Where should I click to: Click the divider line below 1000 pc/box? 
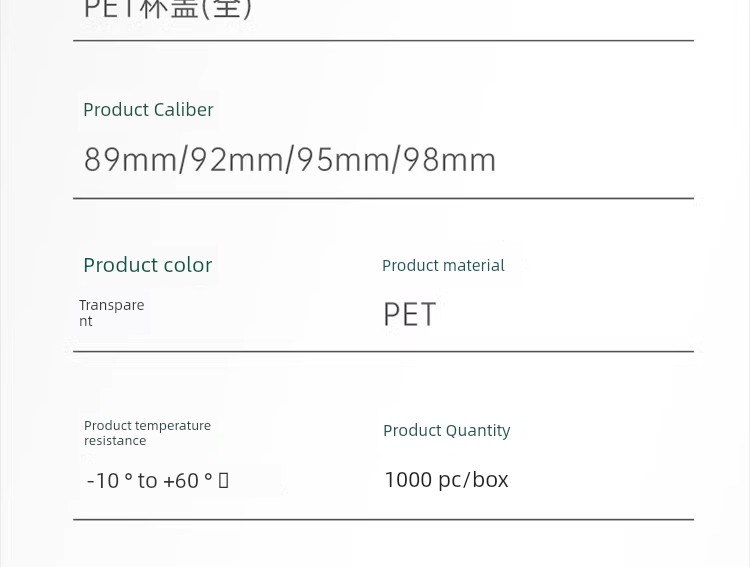(x=384, y=519)
